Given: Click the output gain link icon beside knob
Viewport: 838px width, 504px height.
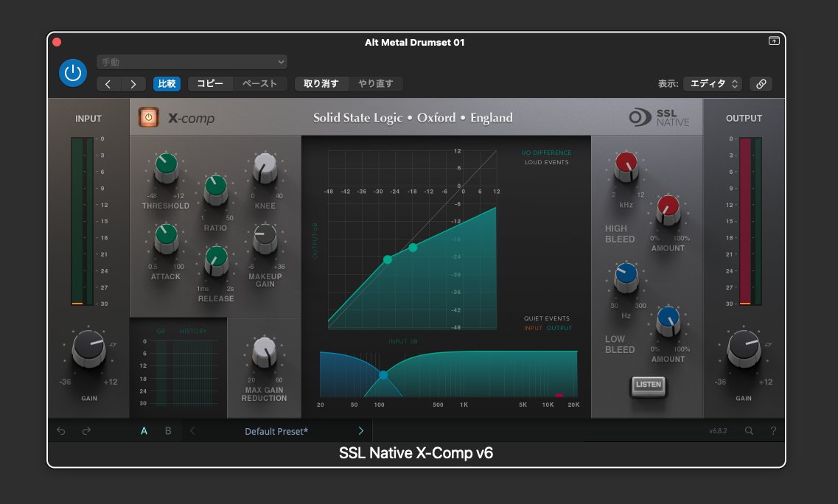Looking at the screenshot, I should click(768, 345).
